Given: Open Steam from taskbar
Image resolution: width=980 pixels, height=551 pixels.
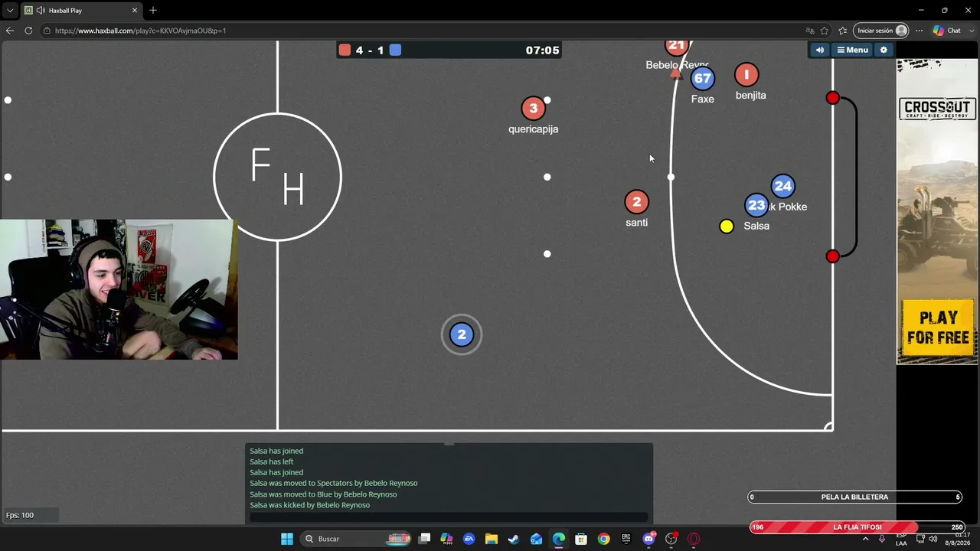Looking at the screenshot, I should coord(514,539).
